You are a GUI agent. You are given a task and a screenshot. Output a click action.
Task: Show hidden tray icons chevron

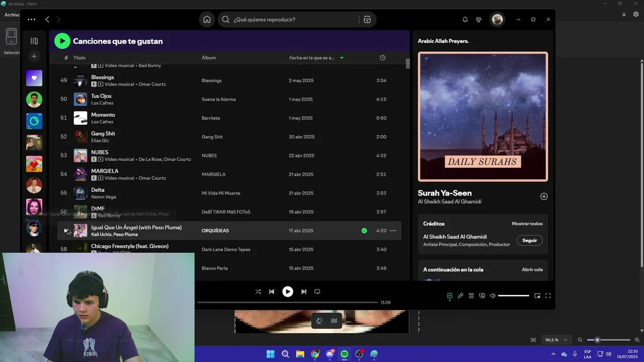554,354
